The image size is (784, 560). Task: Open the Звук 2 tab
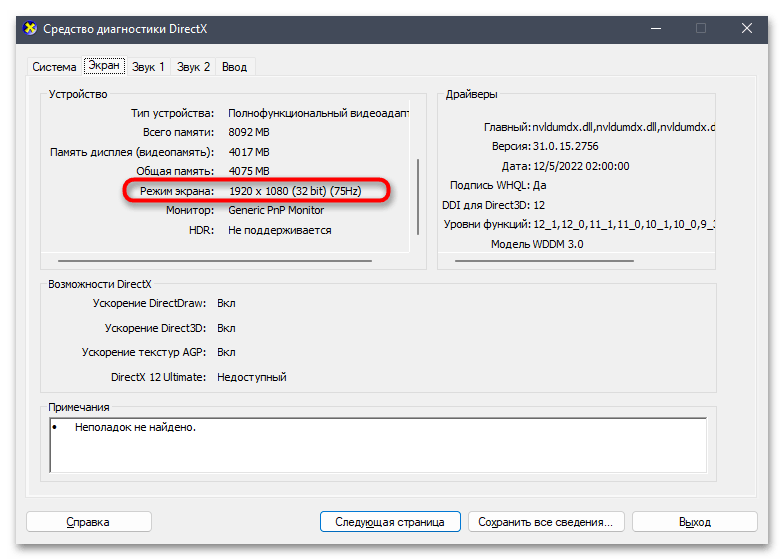point(193,66)
